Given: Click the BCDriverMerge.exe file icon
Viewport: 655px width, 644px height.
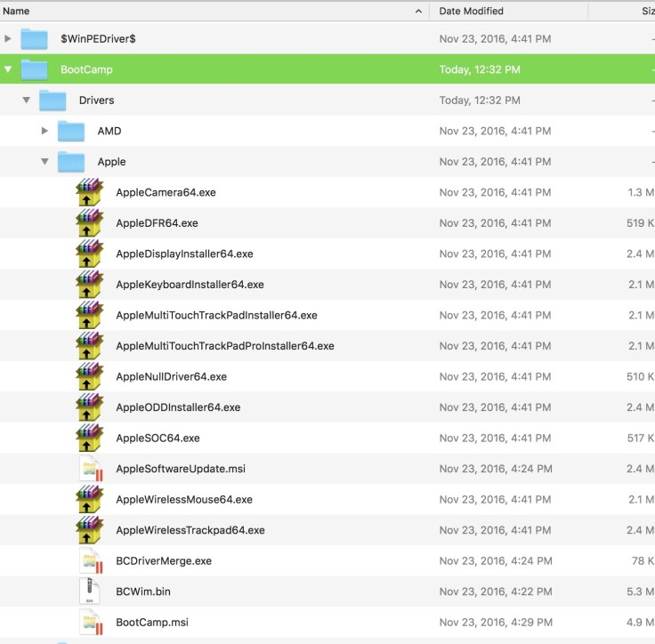Looking at the screenshot, I should click(x=90, y=561).
